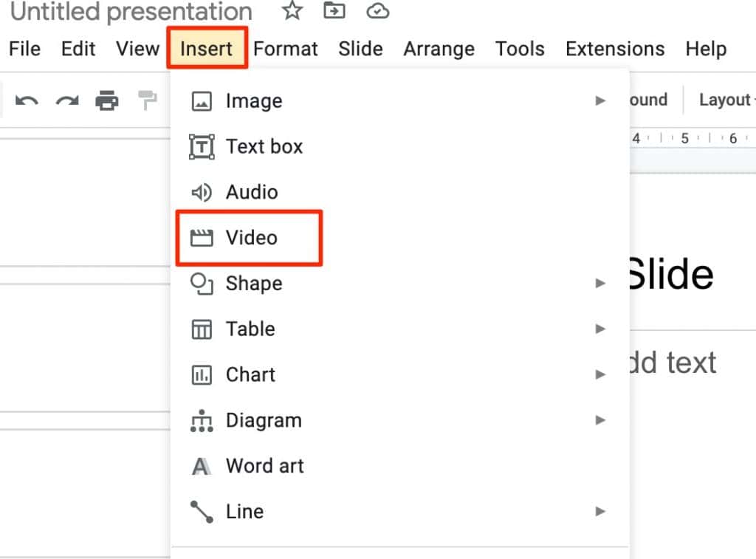Choose Chart from Insert menu
Image resolution: width=756 pixels, height=559 pixels.
pyautogui.click(x=400, y=374)
